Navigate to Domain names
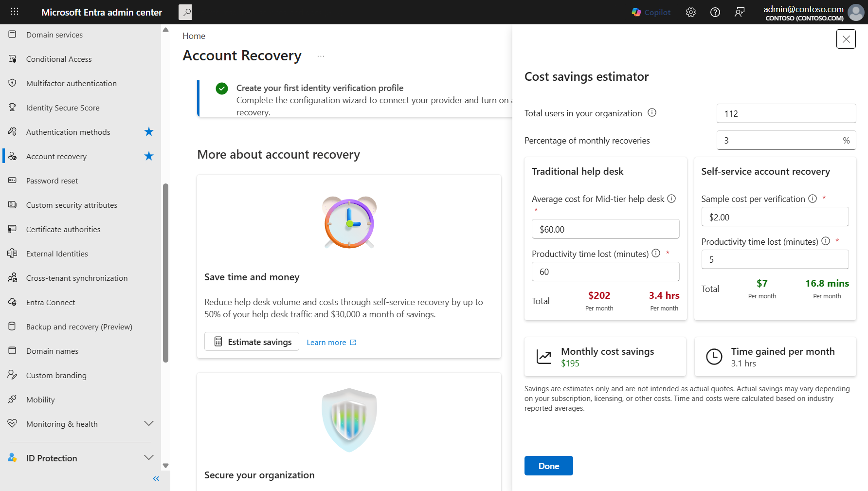Viewport: 868px width, 491px height. (52, 351)
